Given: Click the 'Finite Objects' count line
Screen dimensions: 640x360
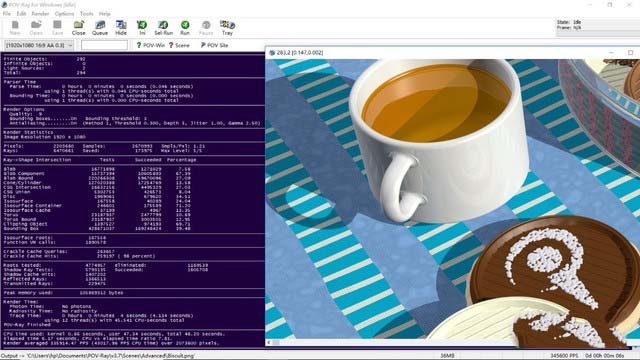Looking at the screenshot, I should [44, 59].
